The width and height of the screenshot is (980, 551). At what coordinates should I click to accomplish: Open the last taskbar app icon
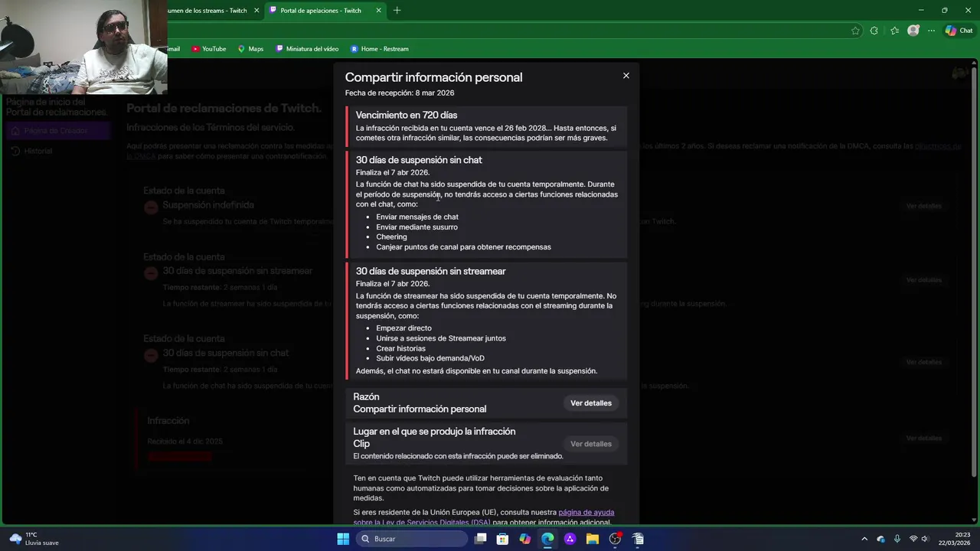coord(638,539)
